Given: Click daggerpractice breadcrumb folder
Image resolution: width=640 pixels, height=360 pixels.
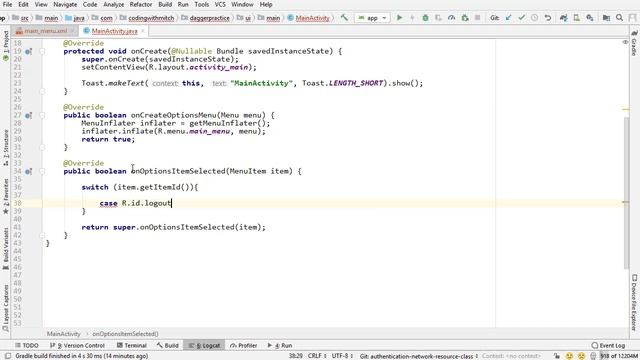Looking at the screenshot, I should pos(209,18).
